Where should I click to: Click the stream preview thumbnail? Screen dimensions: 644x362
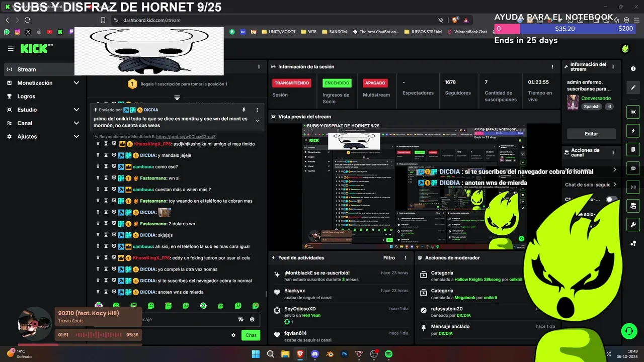coord(414,187)
